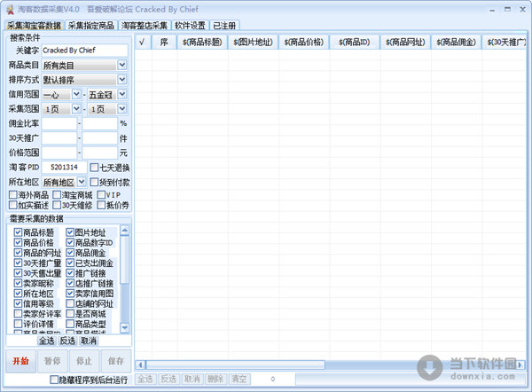Open the 采集范围 ending page dropdown
Screen dimensions: 532x392
click(122, 108)
